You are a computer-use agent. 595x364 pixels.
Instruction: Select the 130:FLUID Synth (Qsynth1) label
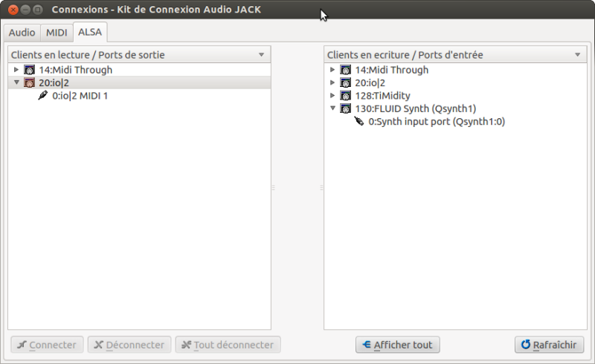tap(416, 108)
